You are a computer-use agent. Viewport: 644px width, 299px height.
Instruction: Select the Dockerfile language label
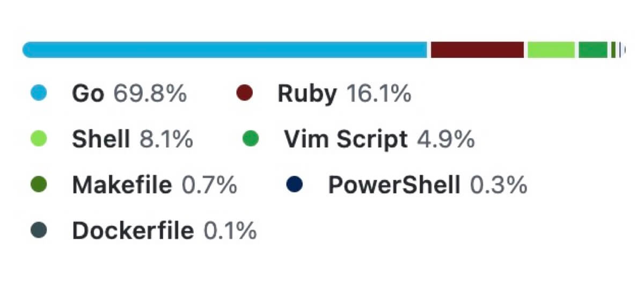pyautogui.click(x=133, y=231)
